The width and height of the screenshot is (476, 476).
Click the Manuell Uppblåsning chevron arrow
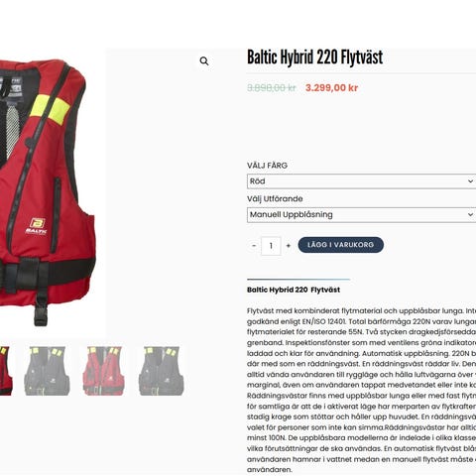coord(470,214)
